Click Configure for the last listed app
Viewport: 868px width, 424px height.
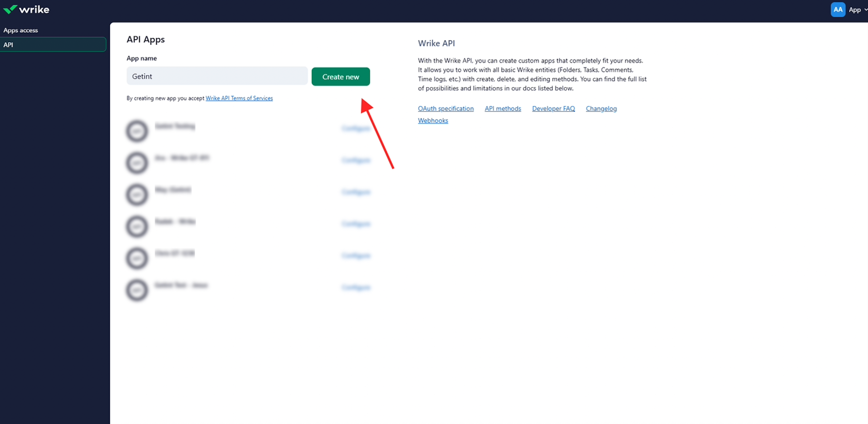355,287
